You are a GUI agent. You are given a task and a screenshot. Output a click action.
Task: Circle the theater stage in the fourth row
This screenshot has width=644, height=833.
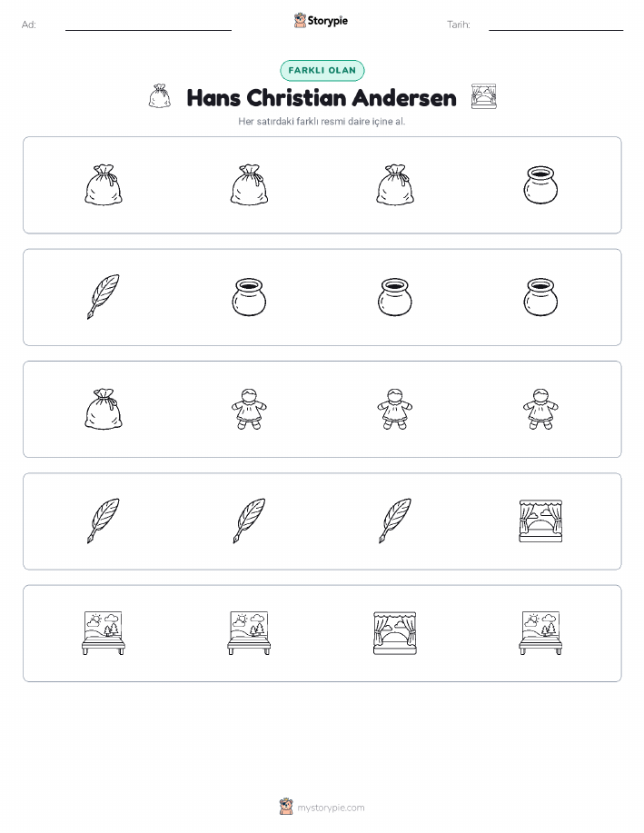tap(540, 521)
